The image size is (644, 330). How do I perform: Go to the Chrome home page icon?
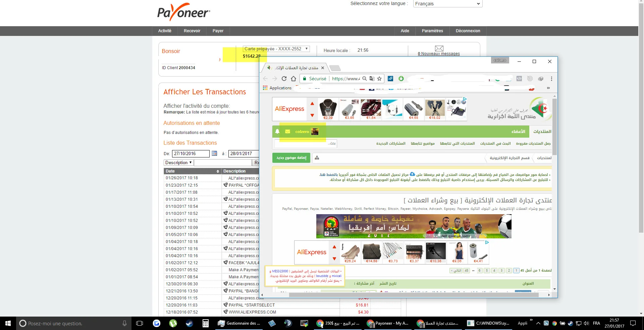tap(293, 79)
